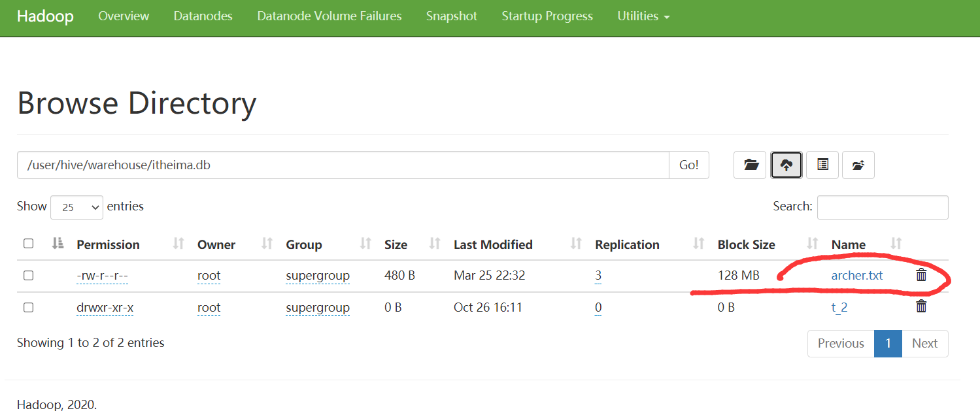The height and width of the screenshot is (411, 980).
Task: Open the Create Directory folder icon
Action: (751, 165)
